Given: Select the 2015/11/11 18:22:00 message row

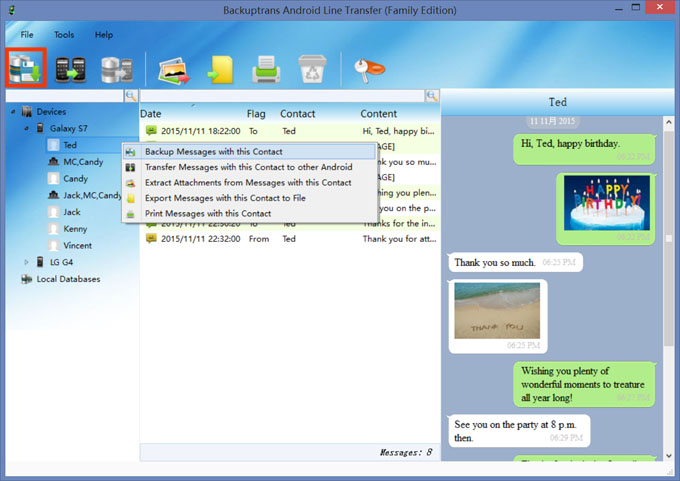Looking at the screenshot, I should [290, 131].
